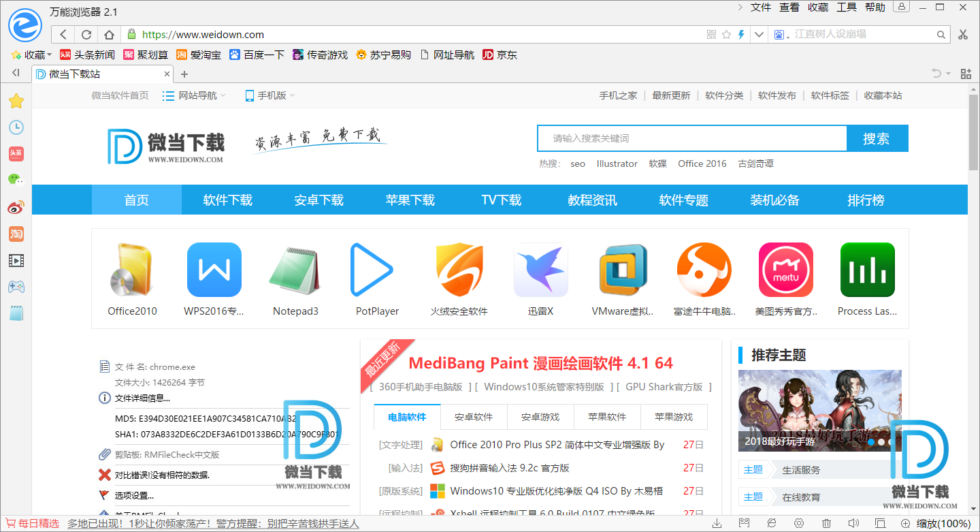The width and height of the screenshot is (980, 532).
Task: Click the magnifier icon in browser search box
Action: point(942,34)
